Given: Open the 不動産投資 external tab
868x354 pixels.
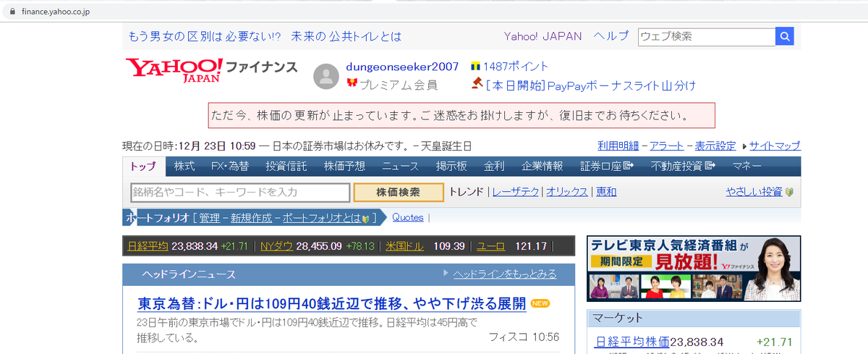Looking at the screenshot, I should (683, 166).
